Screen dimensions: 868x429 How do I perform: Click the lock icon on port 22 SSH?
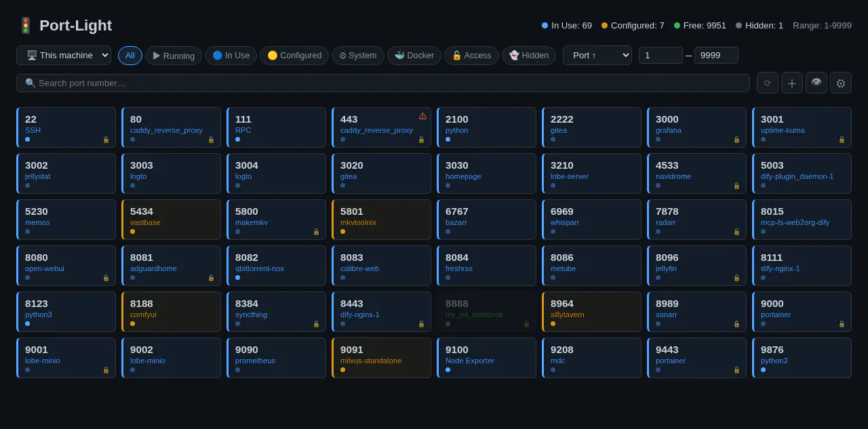[106, 140]
